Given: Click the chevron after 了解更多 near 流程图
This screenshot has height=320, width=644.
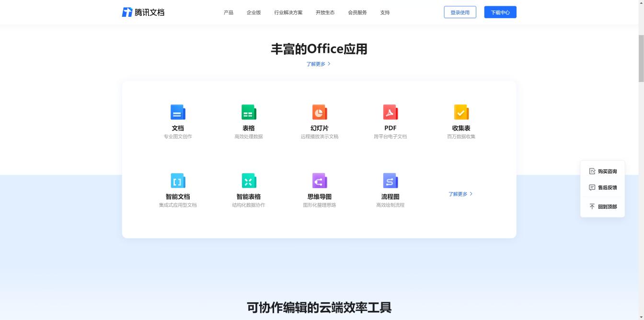Looking at the screenshot, I should pos(471,194).
